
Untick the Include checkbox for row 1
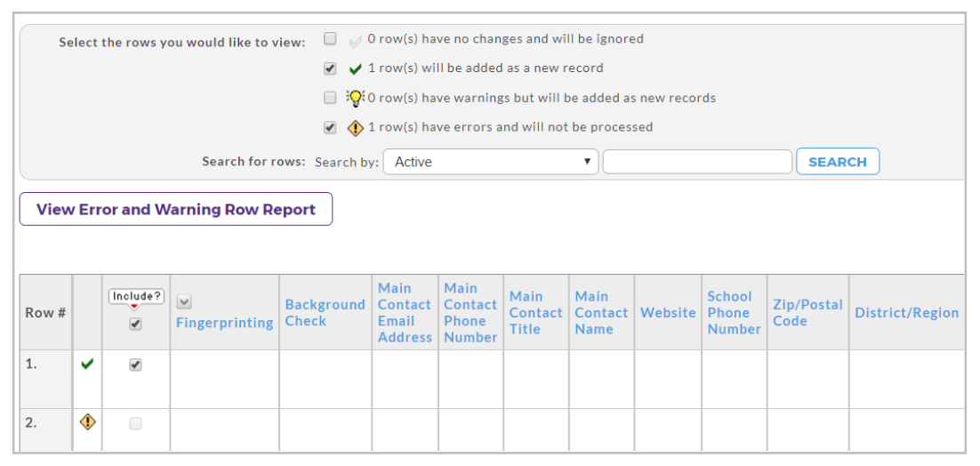point(135,365)
